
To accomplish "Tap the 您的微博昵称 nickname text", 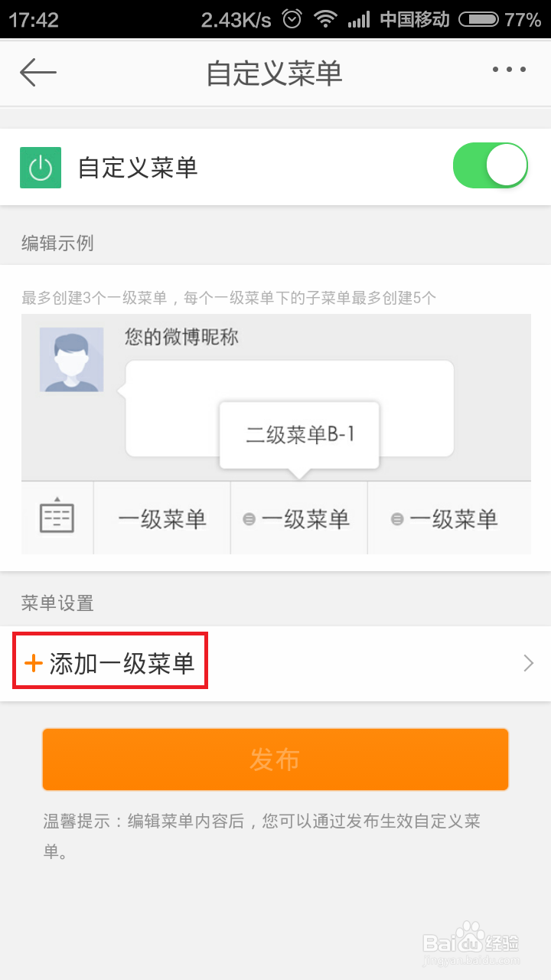I will coord(181,337).
